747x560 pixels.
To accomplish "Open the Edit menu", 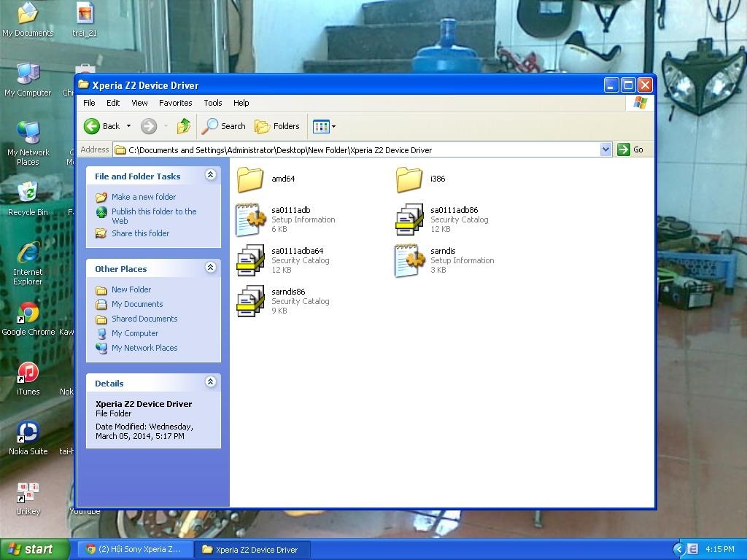I will 113,103.
